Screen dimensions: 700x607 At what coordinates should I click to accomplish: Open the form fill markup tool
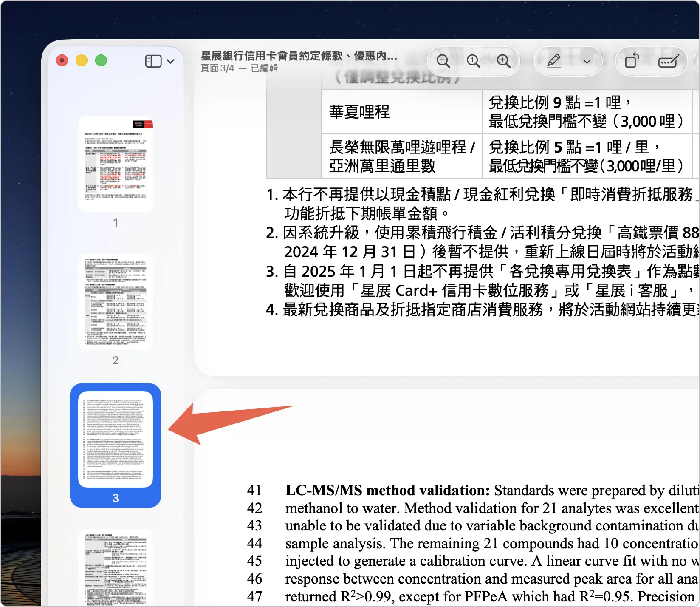669,61
